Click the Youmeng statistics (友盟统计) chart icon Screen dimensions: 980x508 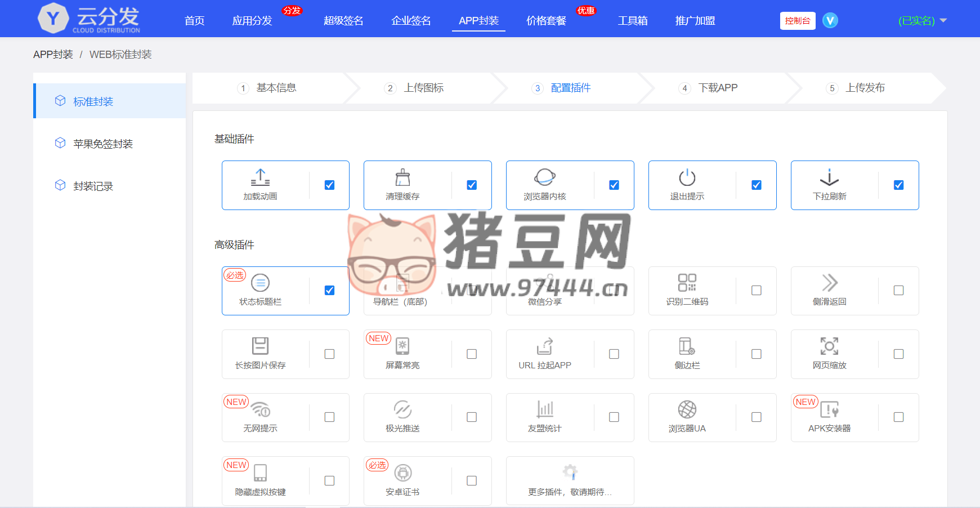(x=545, y=409)
